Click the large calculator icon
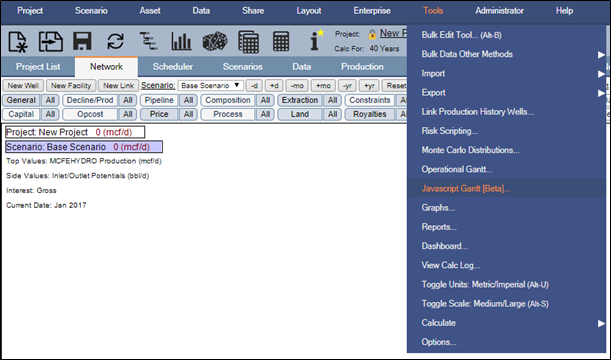This screenshot has width=611, height=360. (249, 42)
